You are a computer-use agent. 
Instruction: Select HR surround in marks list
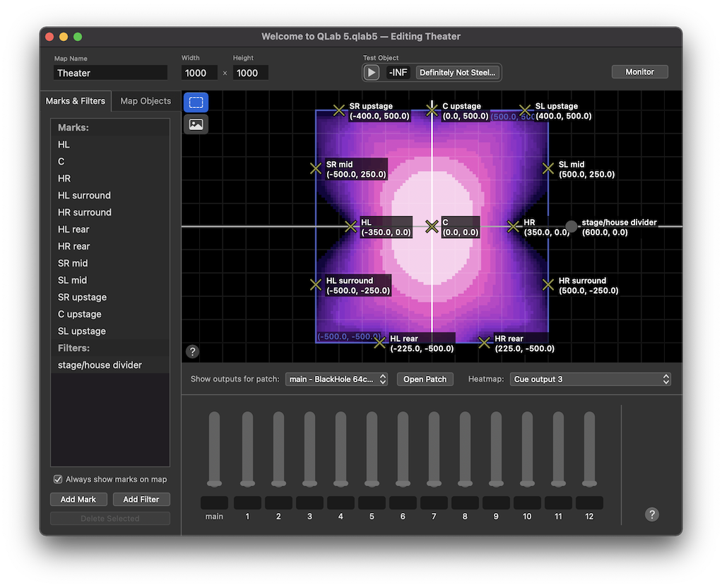(x=85, y=212)
